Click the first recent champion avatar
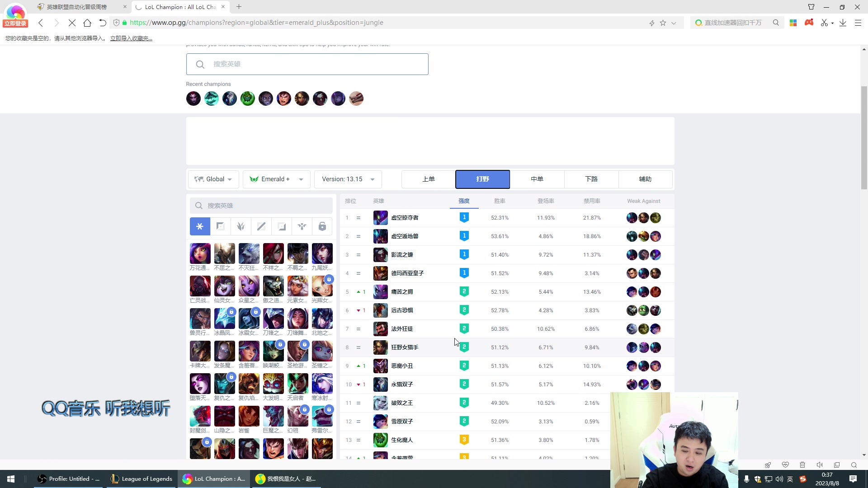Screen dimensions: 868x488 coord(193,99)
